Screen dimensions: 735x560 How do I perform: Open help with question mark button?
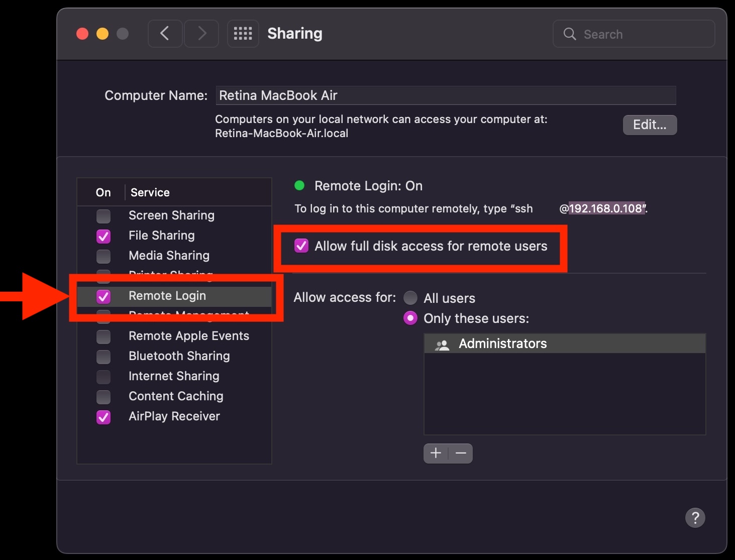coord(695,518)
